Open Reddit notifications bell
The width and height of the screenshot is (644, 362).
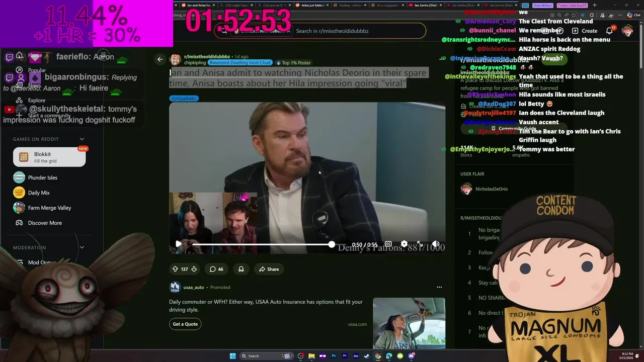[609, 31]
